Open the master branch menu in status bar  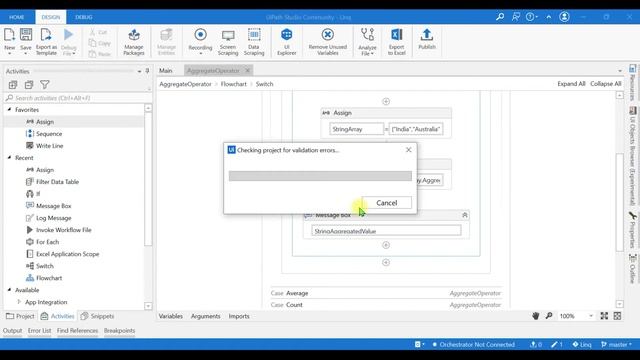(616, 344)
